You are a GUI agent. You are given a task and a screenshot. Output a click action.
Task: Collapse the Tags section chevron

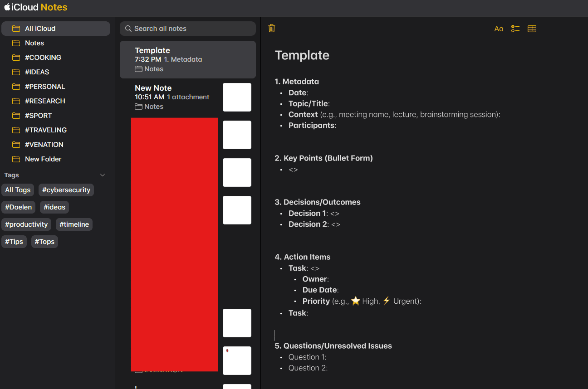[103, 175]
